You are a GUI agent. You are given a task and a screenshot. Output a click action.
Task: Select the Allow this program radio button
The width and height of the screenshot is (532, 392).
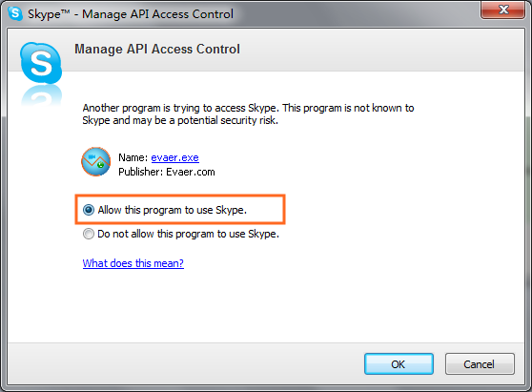(x=89, y=210)
